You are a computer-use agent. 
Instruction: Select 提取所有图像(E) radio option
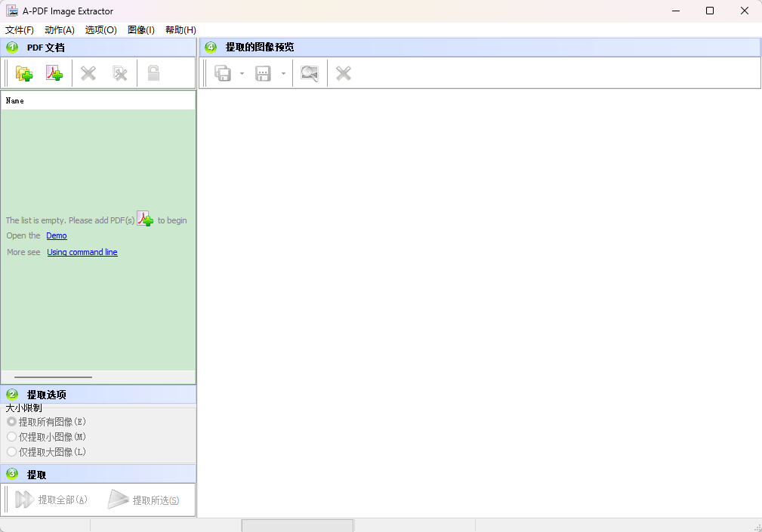(46, 422)
